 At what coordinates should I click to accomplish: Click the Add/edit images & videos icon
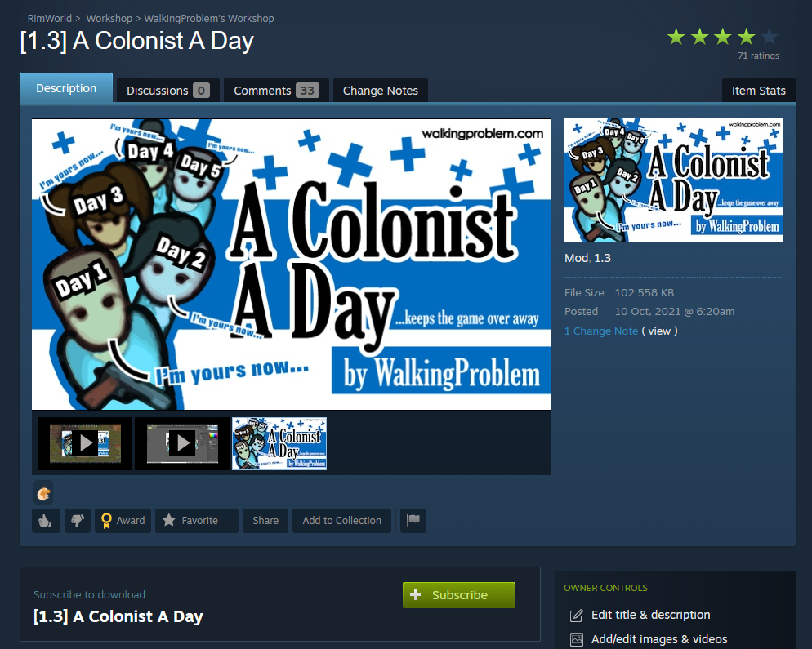pos(577,640)
